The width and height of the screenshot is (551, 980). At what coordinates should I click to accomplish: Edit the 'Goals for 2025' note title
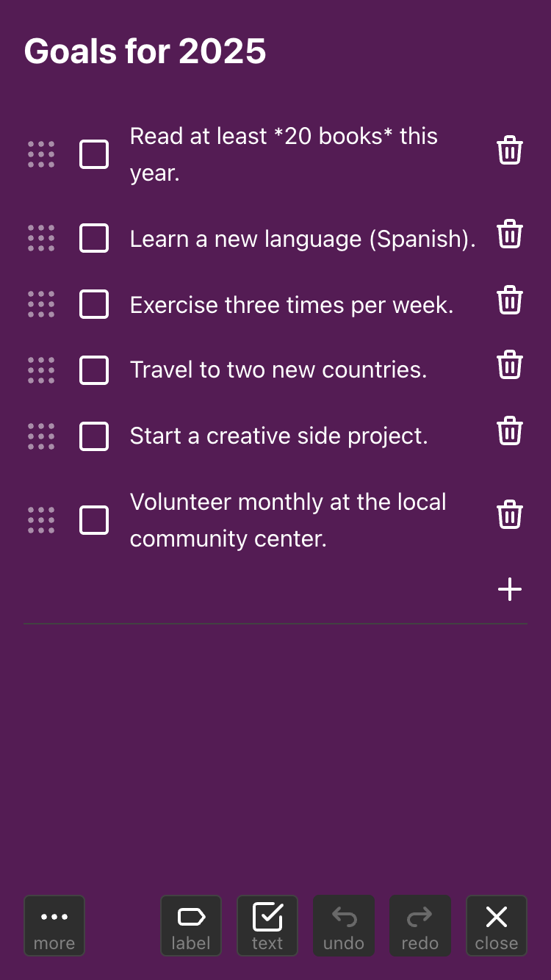[145, 51]
